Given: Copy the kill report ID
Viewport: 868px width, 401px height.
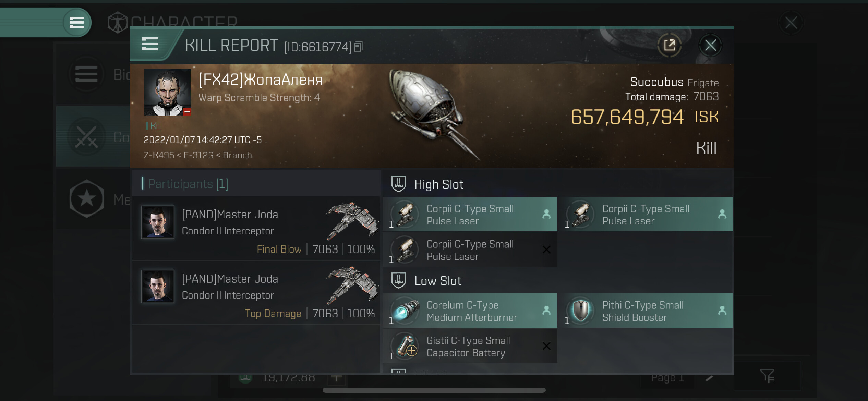Looking at the screenshot, I should point(358,47).
